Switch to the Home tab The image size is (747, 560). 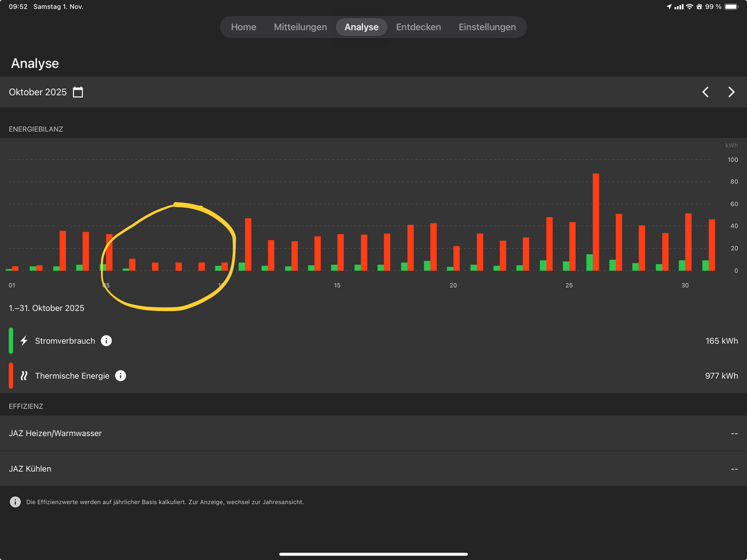coord(243,27)
